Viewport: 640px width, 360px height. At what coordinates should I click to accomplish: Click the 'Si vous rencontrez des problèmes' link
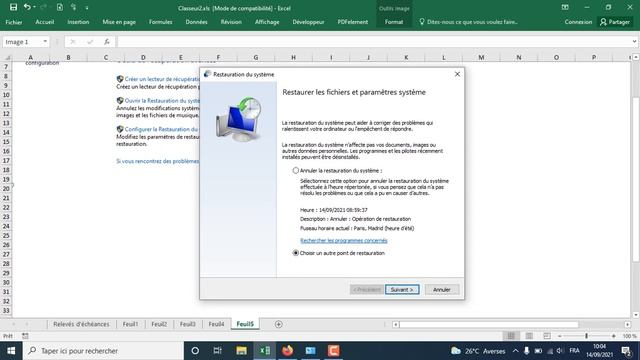[158, 161]
